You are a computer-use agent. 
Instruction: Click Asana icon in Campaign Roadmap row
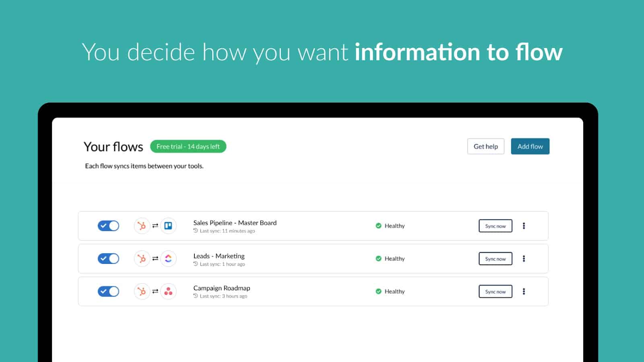[x=168, y=291]
